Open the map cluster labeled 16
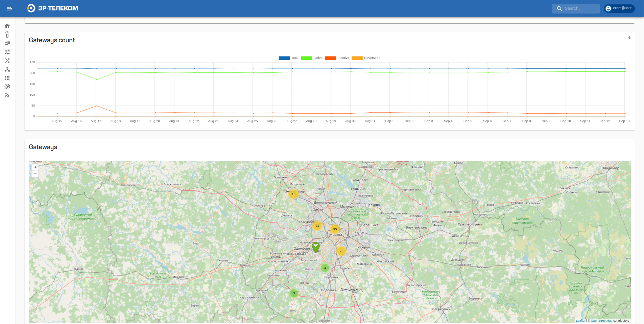Image resolution: width=644 pixels, height=324 pixels. pyautogui.click(x=293, y=194)
